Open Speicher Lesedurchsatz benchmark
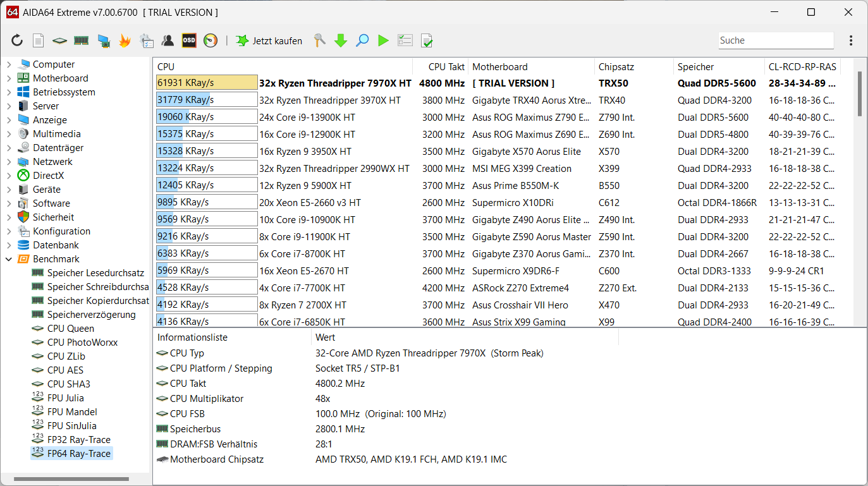 pyautogui.click(x=95, y=273)
